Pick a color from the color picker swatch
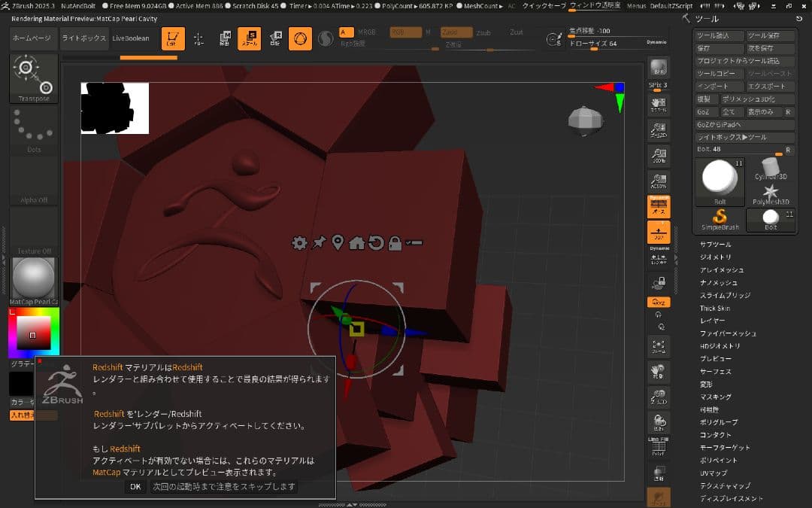812x508 pixels. click(34, 331)
